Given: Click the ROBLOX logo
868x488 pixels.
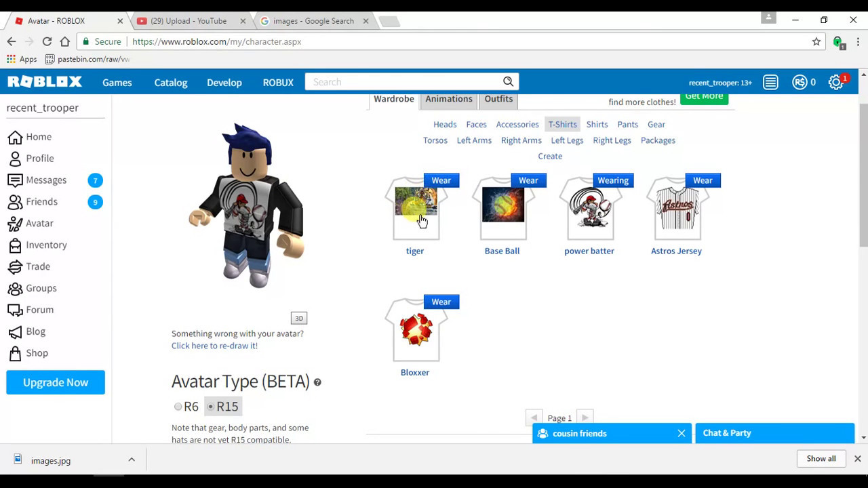Looking at the screenshot, I should click(x=45, y=82).
